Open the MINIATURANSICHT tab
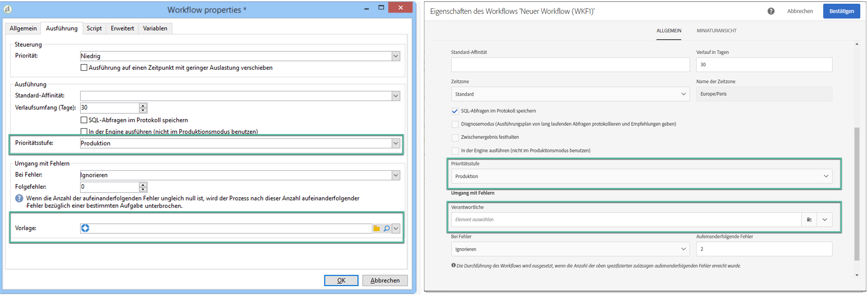Screen dimensions: 868x299 point(716,31)
